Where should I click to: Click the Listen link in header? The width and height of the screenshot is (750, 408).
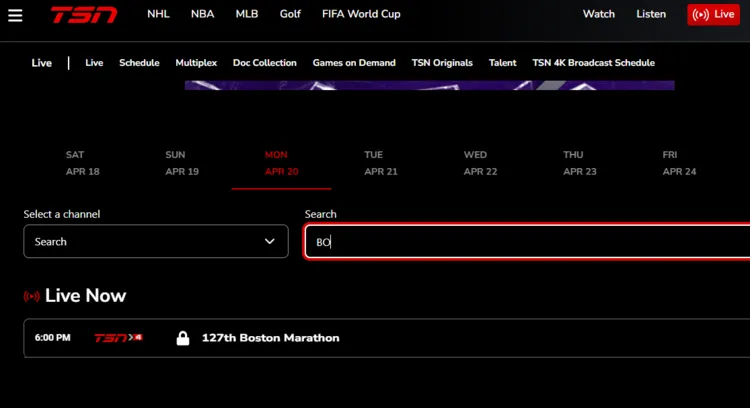click(651, 14)
